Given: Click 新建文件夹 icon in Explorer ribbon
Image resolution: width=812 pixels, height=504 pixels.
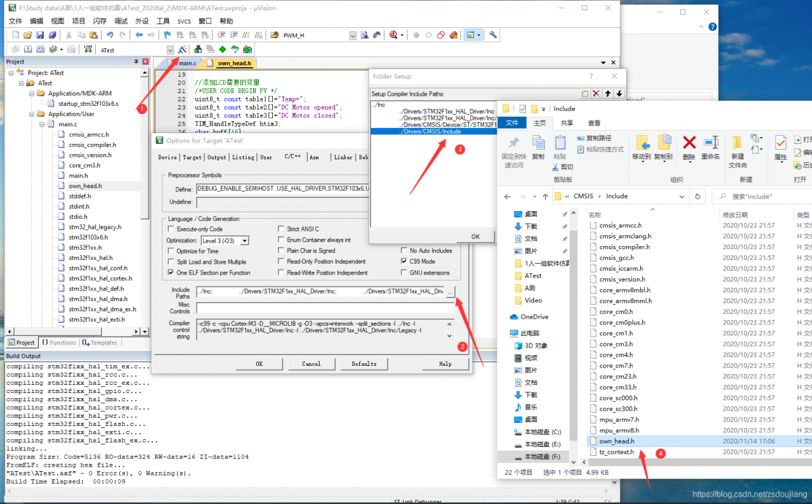Looking at the screenshot, I should point(737,151).
